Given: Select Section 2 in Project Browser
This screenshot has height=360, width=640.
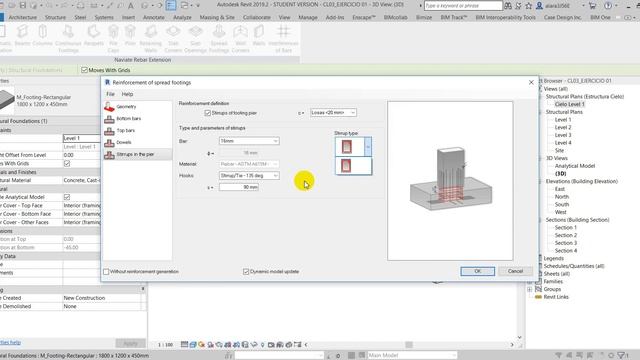Looking at the screenshot, I should coord(566,235).
